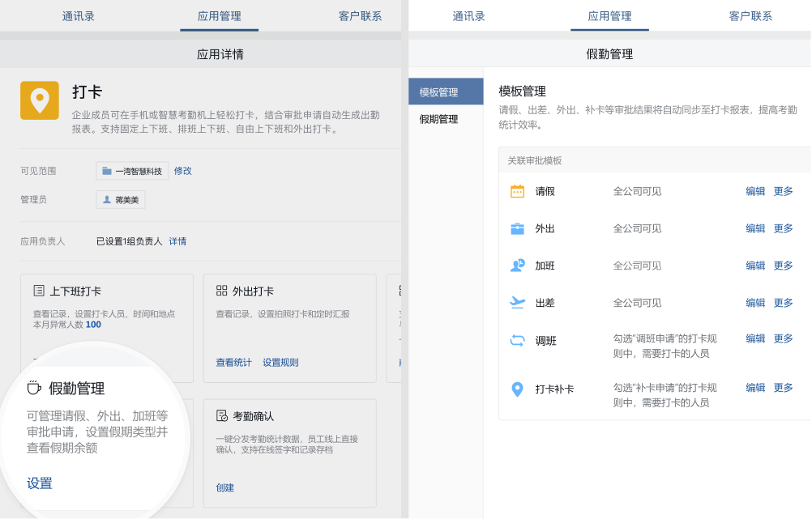812x519 pixels.
Task: Click the 已设置1组负责人 text
Action: tap(130, 241)
